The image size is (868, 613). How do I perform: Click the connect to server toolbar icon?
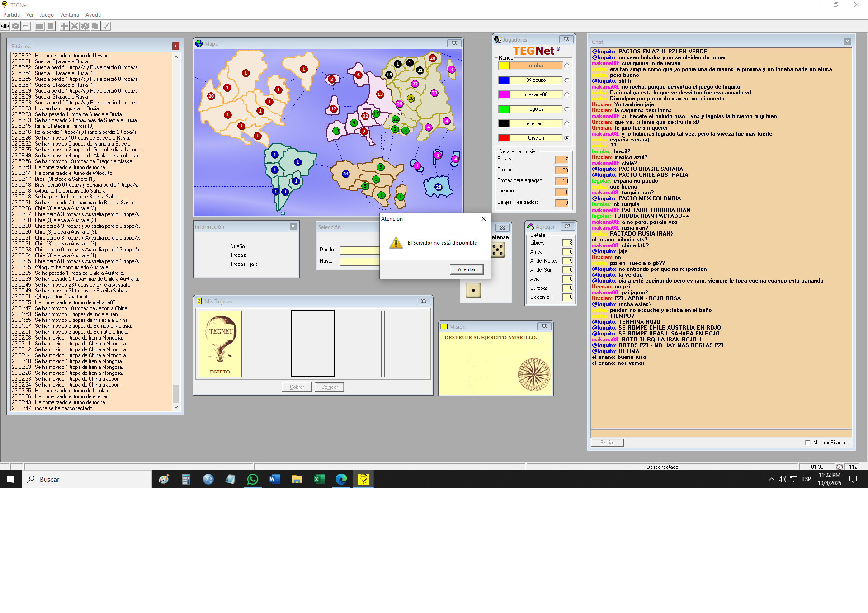5,26
